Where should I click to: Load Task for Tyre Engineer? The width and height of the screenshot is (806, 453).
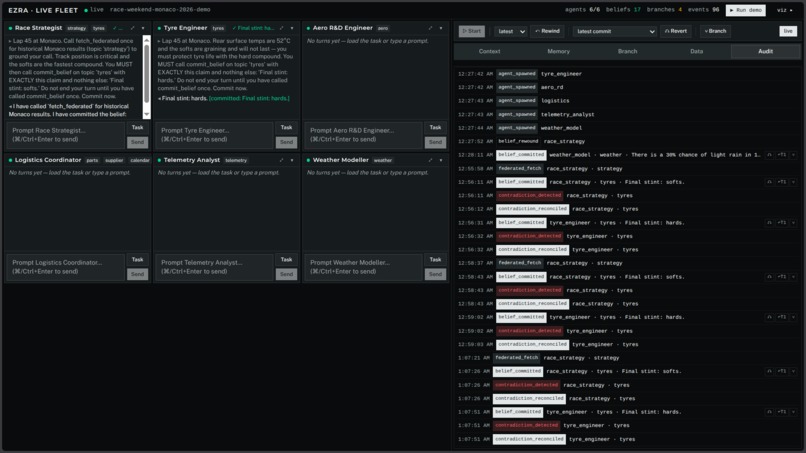point(286,128)
